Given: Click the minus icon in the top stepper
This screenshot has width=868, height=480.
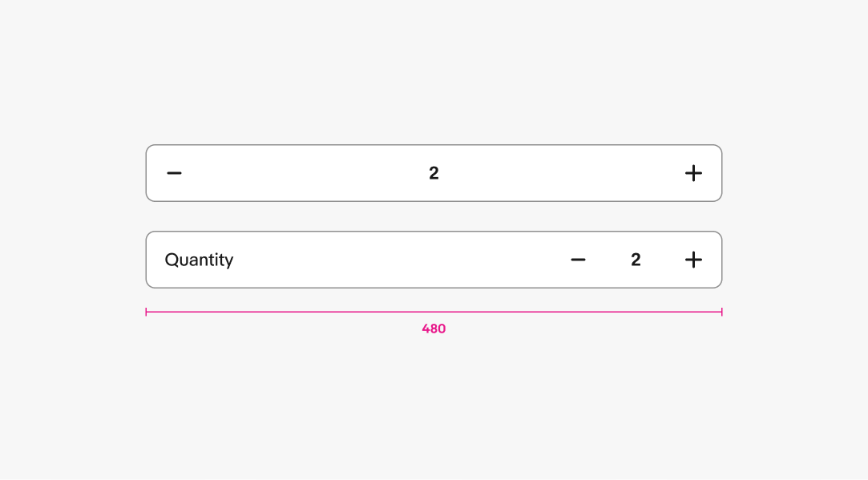Looking at the screenshot, I should pyautogui.click(x=174, y=173).
